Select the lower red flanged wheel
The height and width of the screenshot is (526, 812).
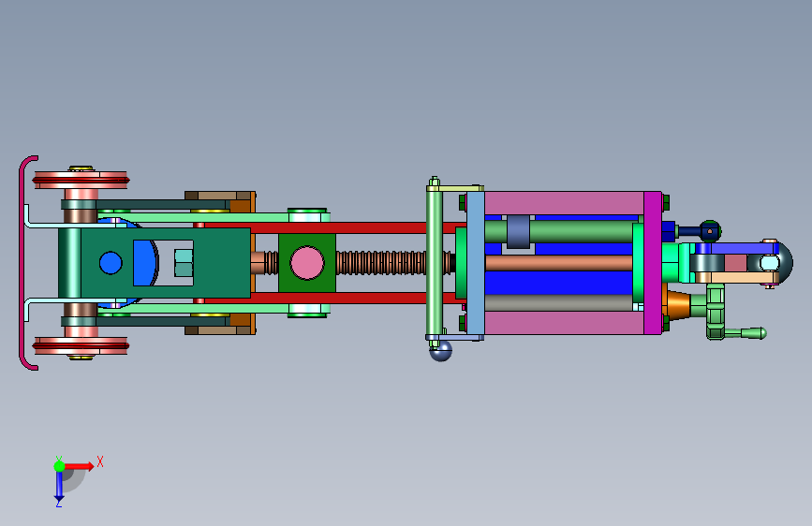tap(81, 345)
